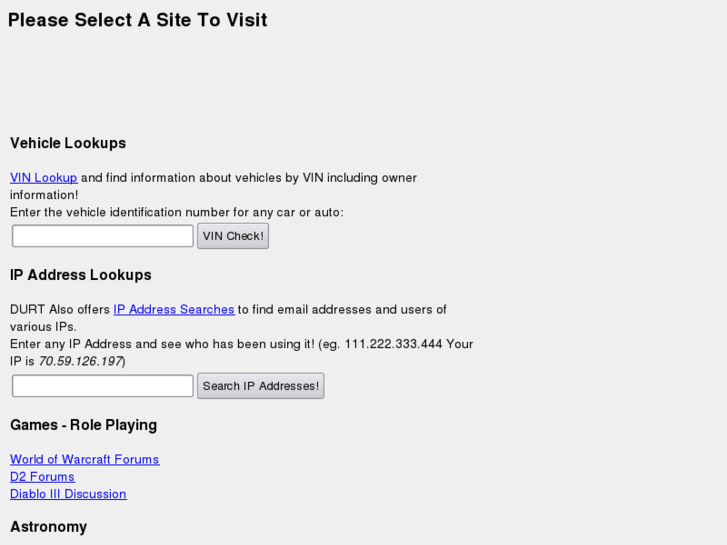The width and height of the screenshot is (727, 545).
Task: Click the 'Please Select A Site To Visit' title
Action: [x=138, y=20]
